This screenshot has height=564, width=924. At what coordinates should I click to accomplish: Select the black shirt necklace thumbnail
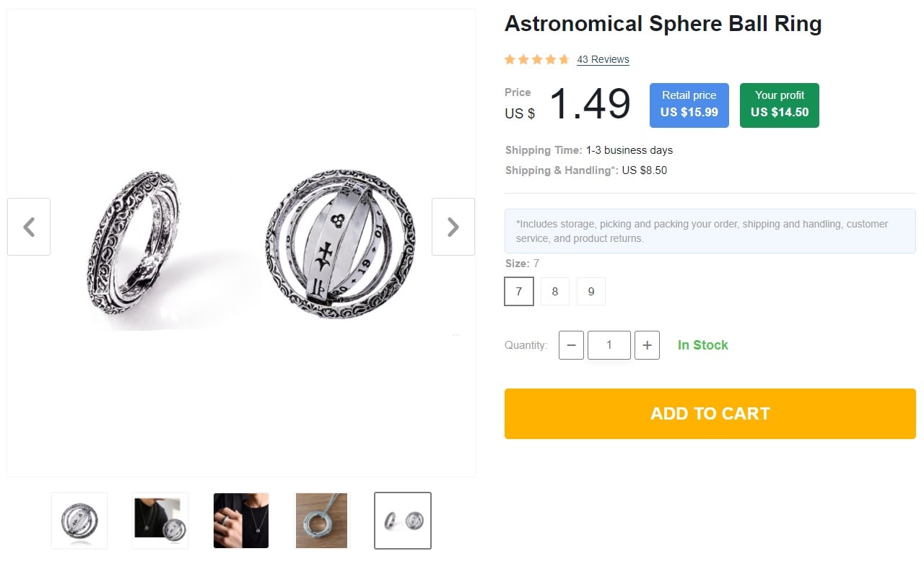click(x=160, y=520)
